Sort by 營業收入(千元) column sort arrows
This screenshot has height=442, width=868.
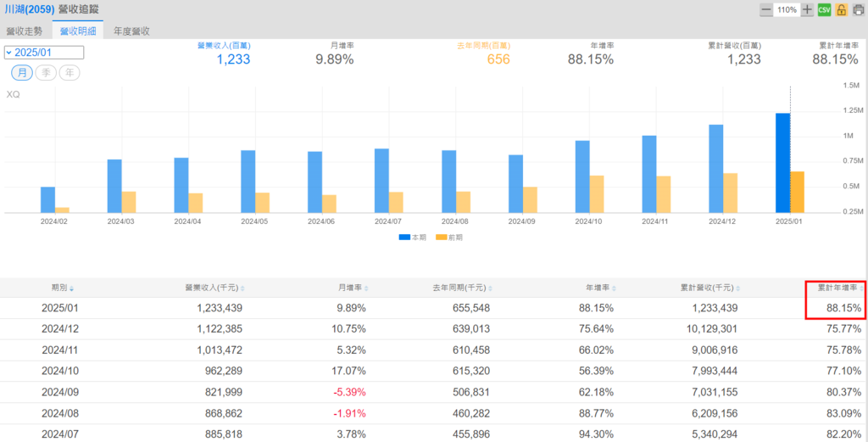(242, 288)
